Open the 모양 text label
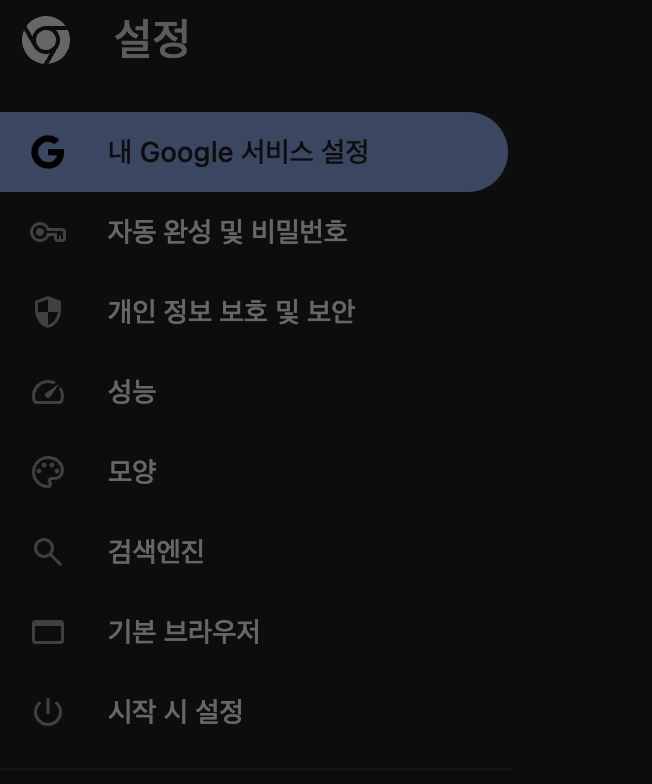The height and width of the screenshot is (784, 652). click(132, 472)
